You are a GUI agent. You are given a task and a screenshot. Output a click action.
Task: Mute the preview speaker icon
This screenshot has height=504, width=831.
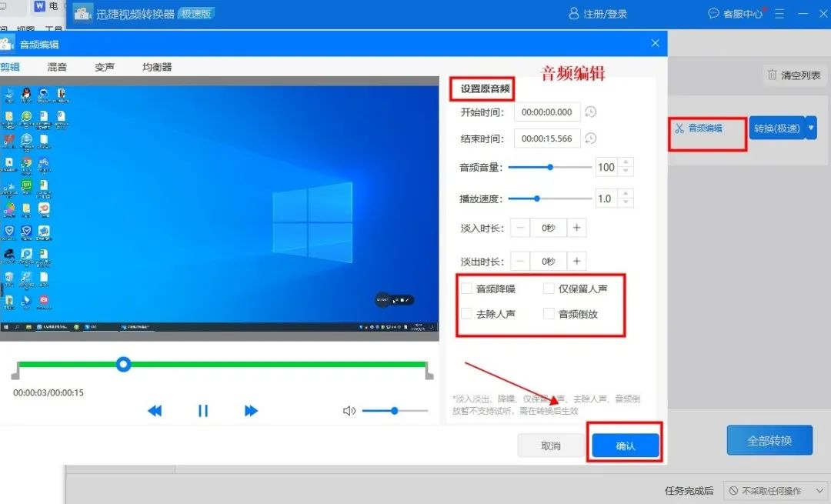pyautogui.click(x=349, y=411)
